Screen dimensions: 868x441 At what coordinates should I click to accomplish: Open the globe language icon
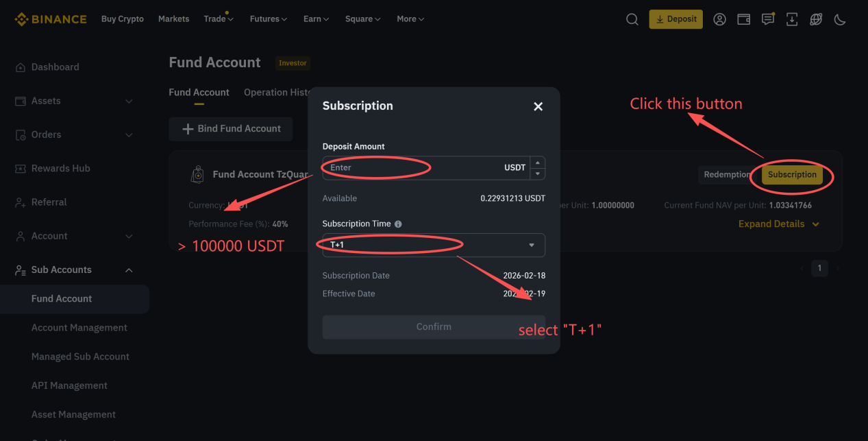[x=816, y=19]
